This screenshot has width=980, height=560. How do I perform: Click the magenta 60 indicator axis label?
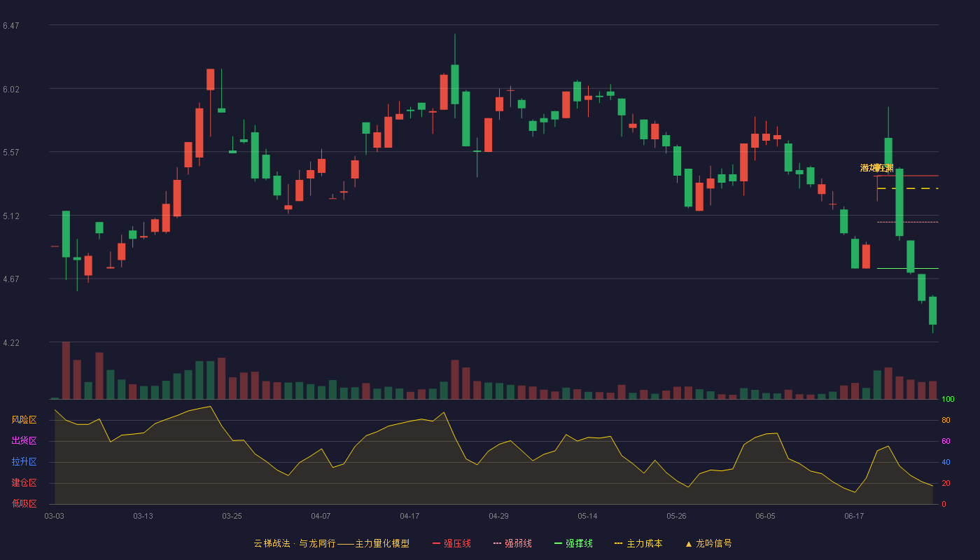(946, 441)
